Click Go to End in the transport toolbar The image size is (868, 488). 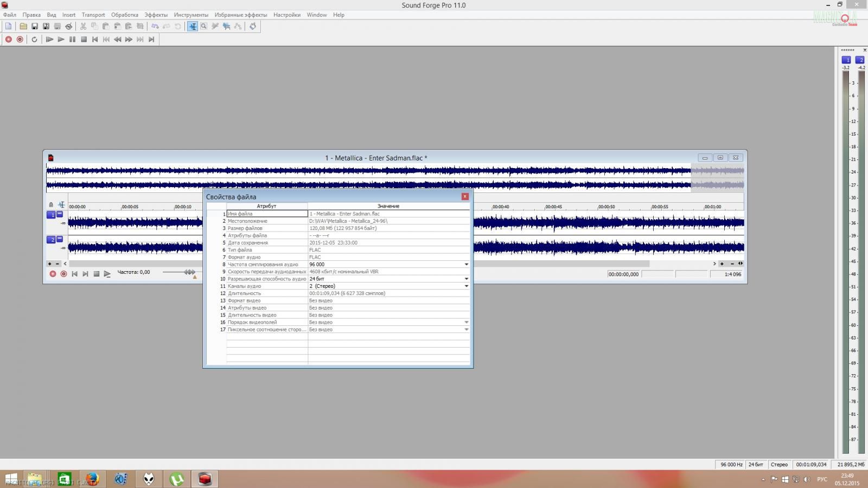tap(152, 39)
